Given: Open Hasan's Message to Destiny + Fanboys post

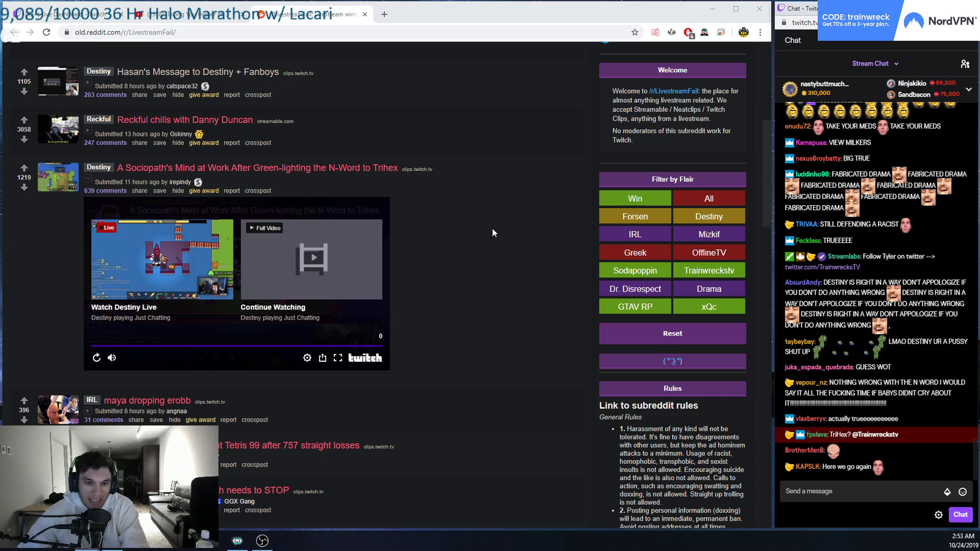Looking at the screenshot, I should click(198, 72).
